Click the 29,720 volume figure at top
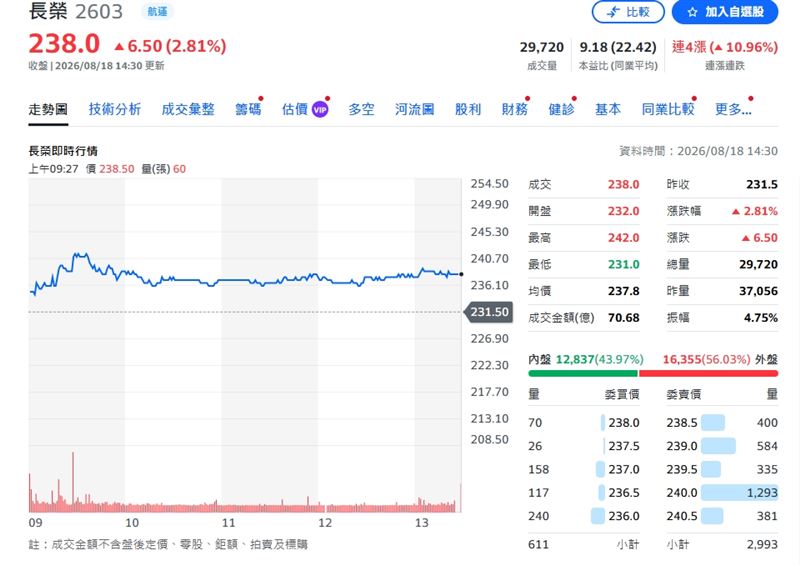 pyautogui.click(x=542, y=47)
